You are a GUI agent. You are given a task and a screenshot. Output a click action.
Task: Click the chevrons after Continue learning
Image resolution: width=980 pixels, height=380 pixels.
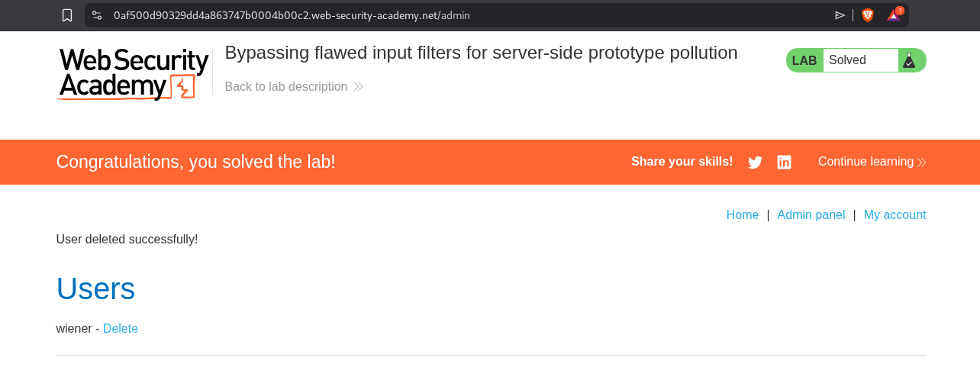[x=922, y=162]
